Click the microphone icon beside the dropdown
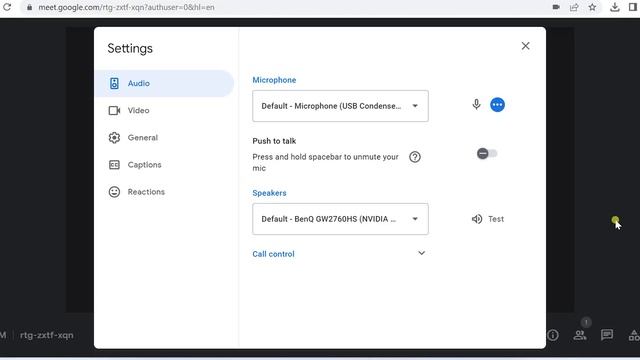This screenshot has width=640, height=360. click(476, 105)
